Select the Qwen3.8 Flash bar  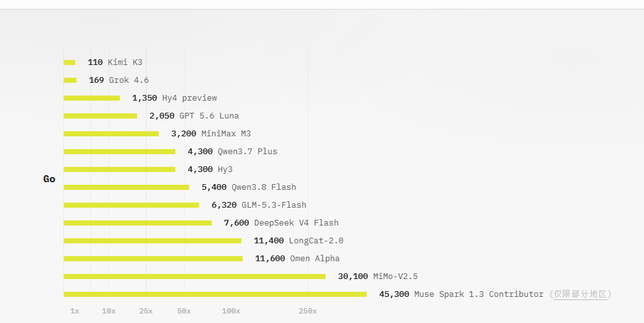tap(126, 187)
